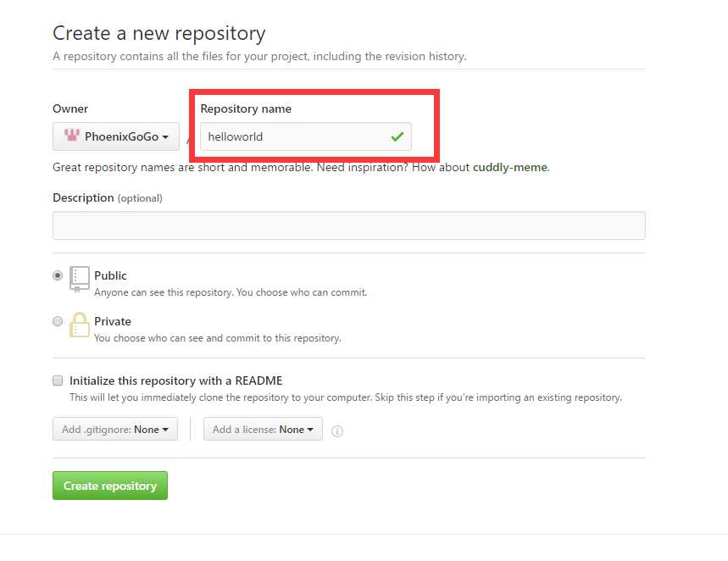Click the cuddly-meme name suggestion
728x561 pixels.
click(510, 167)
